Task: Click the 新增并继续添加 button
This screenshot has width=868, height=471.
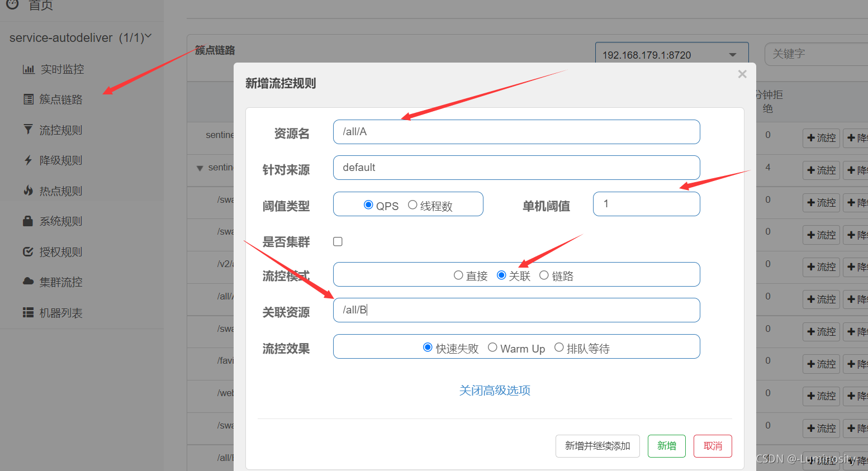Action: [597, 446]
